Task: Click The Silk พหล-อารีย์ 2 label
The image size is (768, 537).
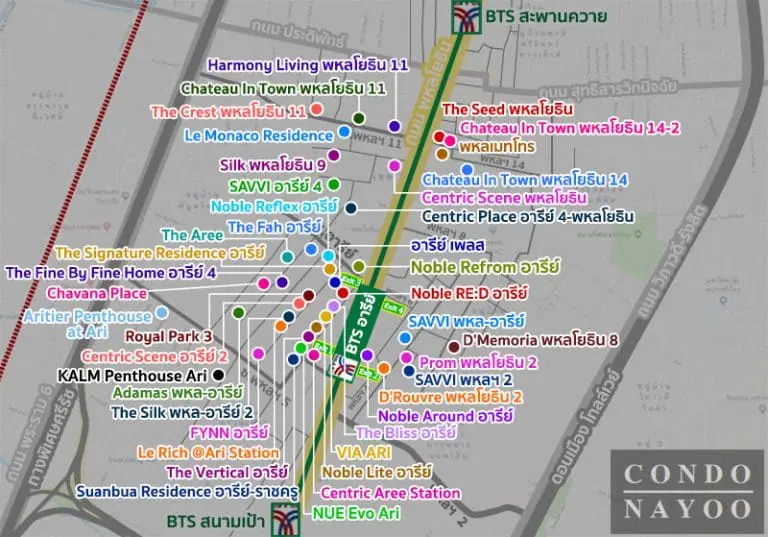Action: click(182, 413)
